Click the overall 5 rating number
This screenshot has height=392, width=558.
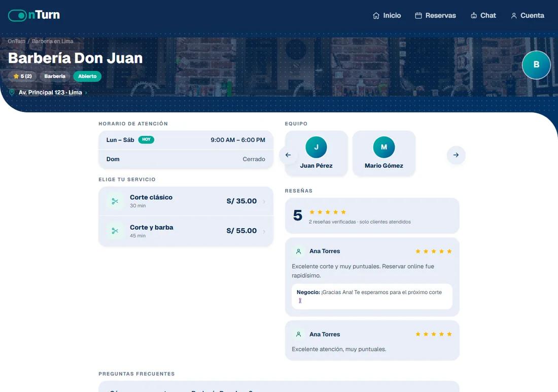pos(297,216)
